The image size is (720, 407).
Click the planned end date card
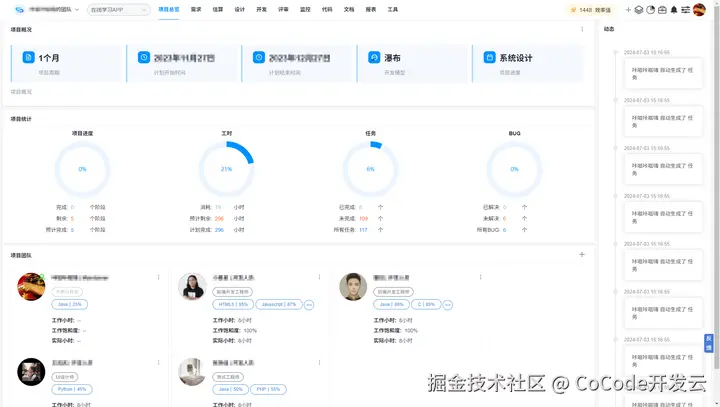point(299,63)
